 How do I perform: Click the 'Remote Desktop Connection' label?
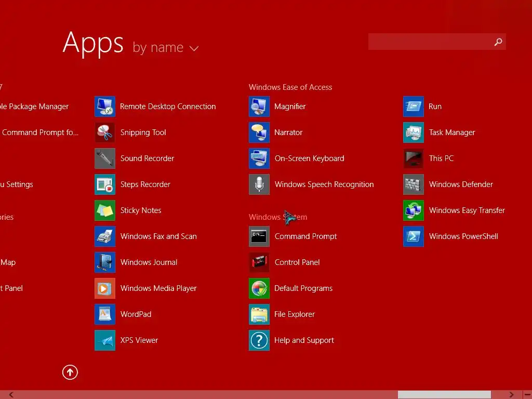click(168, 107)
